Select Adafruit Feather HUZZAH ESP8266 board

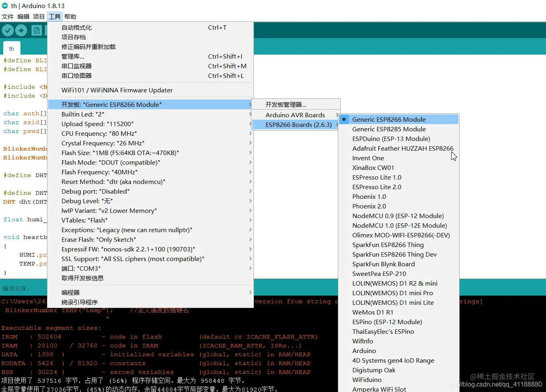click(399, 148)
